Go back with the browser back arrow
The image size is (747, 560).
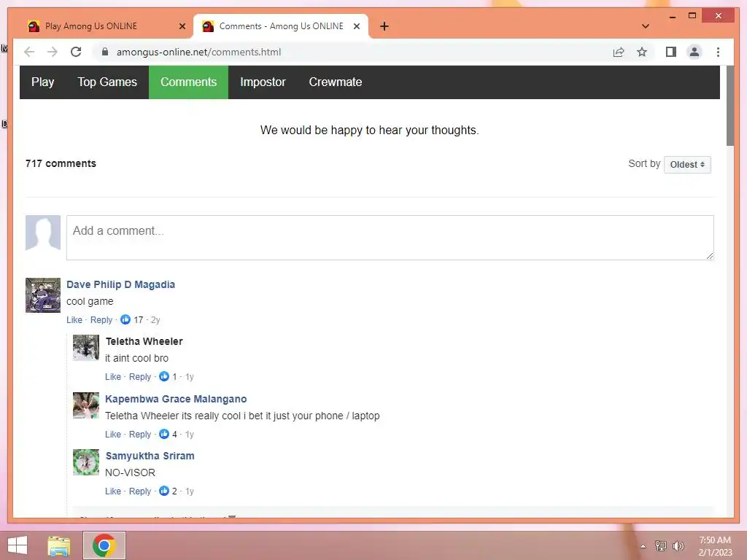[x=29, y=52]
